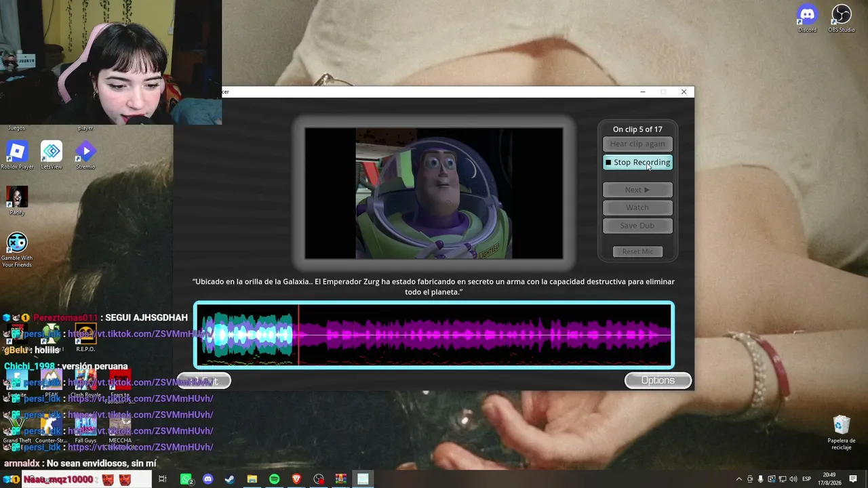Click the Hear clip again button
868x488 pixels.
[x=637, y=144]
